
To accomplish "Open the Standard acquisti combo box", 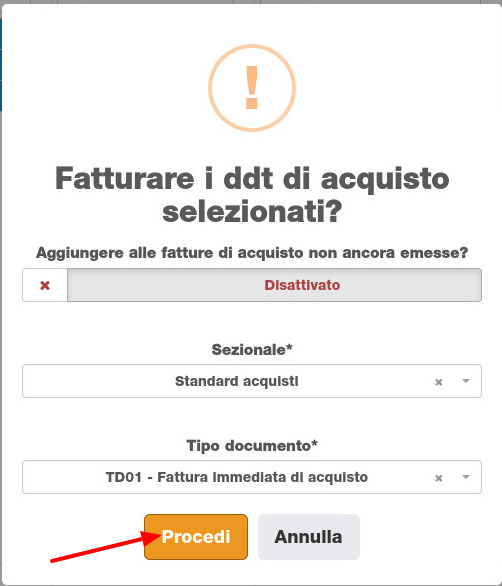I will (x=252, y=381).
